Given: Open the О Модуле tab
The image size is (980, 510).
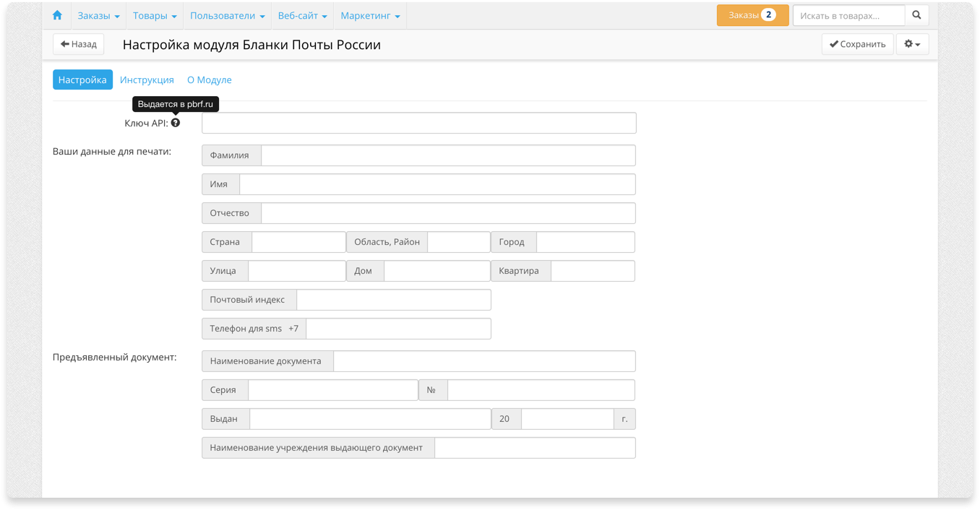Looking at the screenshot, I should point(210,79).
